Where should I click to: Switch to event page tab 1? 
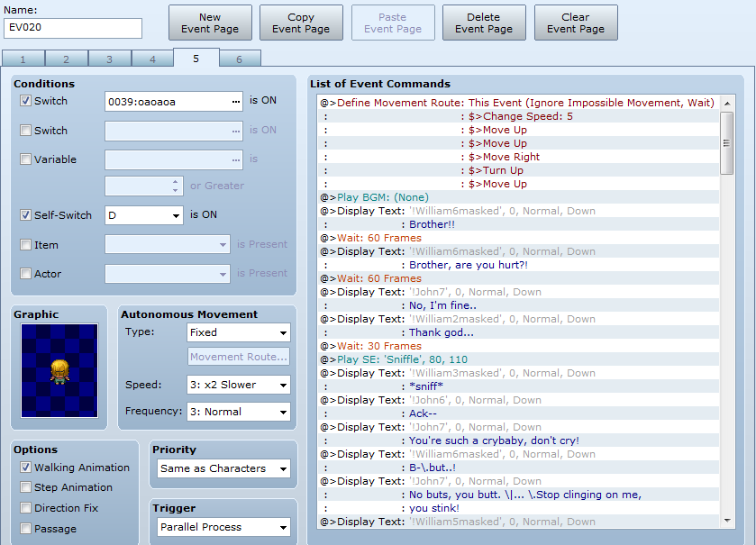pyautogui.click(x=23, y=59)
